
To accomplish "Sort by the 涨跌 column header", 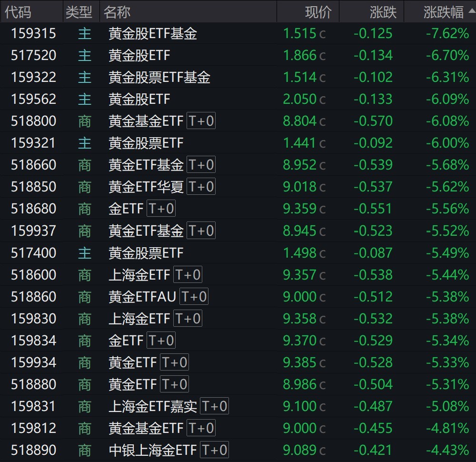I will tap(383, 12).
